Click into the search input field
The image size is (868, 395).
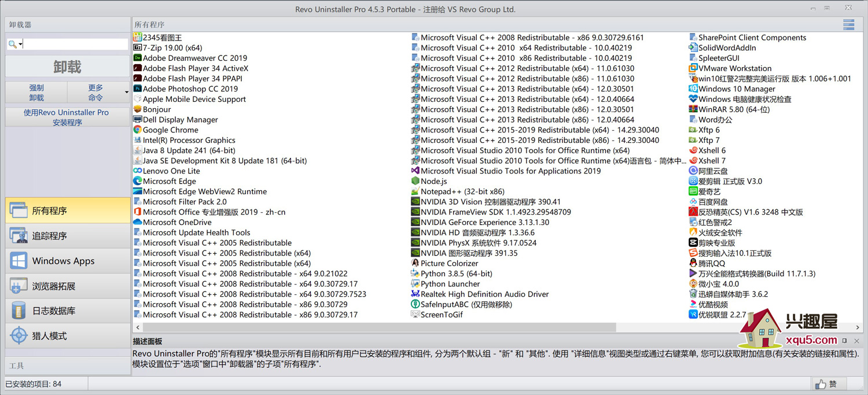click(x=75, y=44)
